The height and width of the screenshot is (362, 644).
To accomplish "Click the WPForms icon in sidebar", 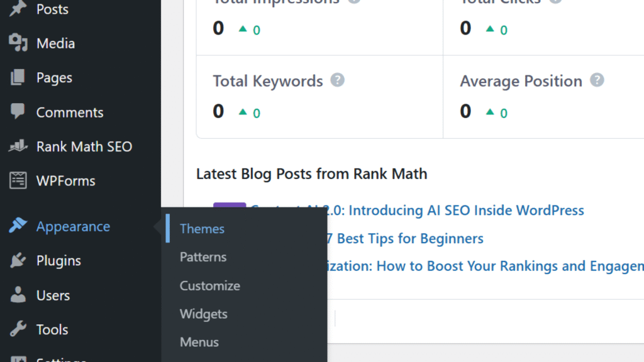I will 18,181.
